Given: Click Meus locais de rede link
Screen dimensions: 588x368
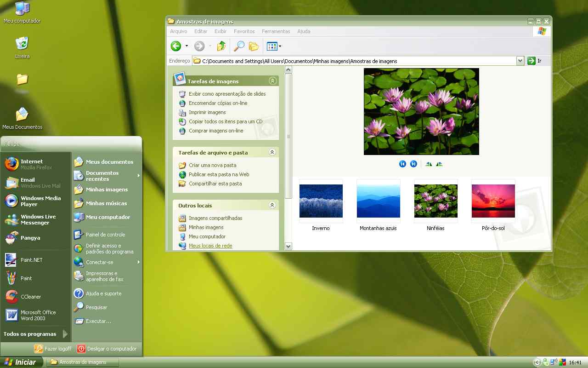Looking at the screenshot, I should click(210, 246).
